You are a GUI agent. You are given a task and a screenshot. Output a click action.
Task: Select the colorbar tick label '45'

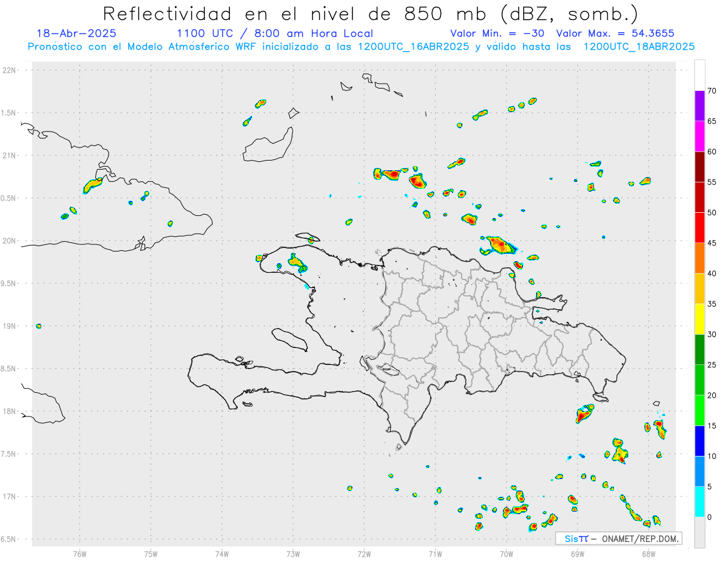[x=712, y=243]
